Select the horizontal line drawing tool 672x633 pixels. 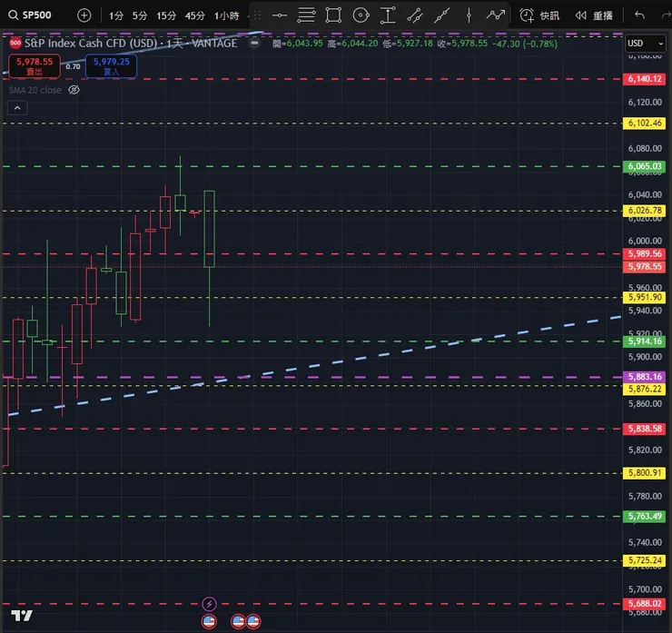[280, 15]
